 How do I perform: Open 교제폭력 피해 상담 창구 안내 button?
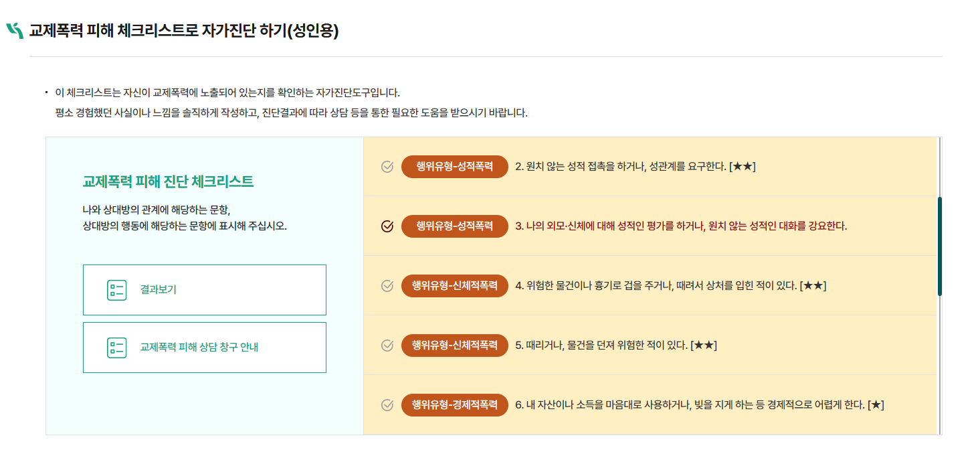tap(205, 348)
